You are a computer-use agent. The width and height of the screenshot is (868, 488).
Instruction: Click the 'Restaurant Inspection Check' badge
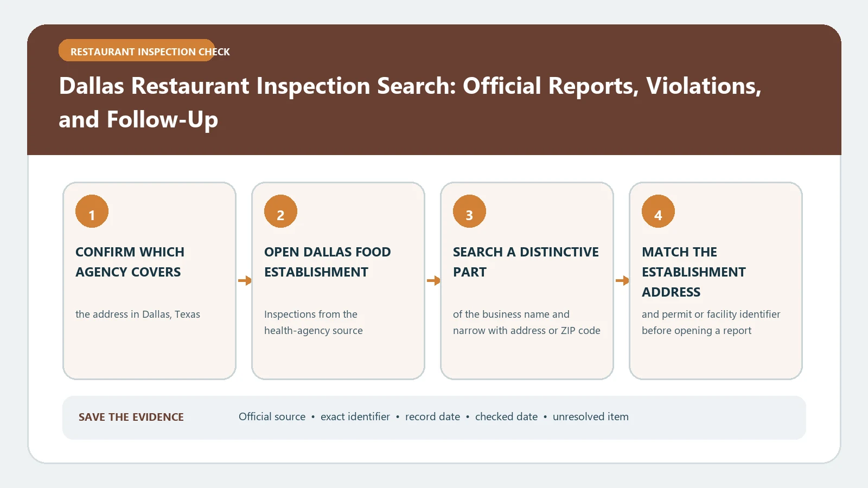click(x=137, y=50)
